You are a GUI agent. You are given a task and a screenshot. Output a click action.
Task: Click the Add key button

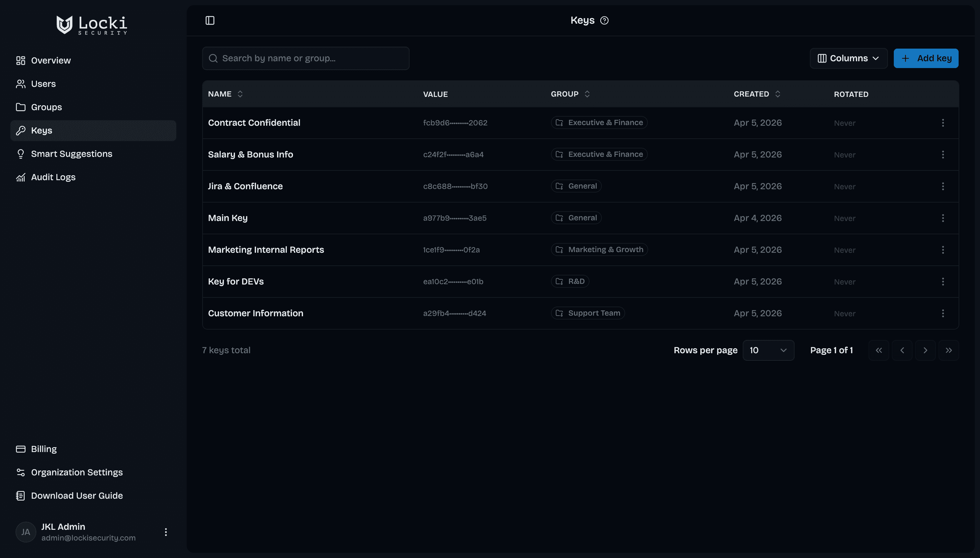[926, 58]
